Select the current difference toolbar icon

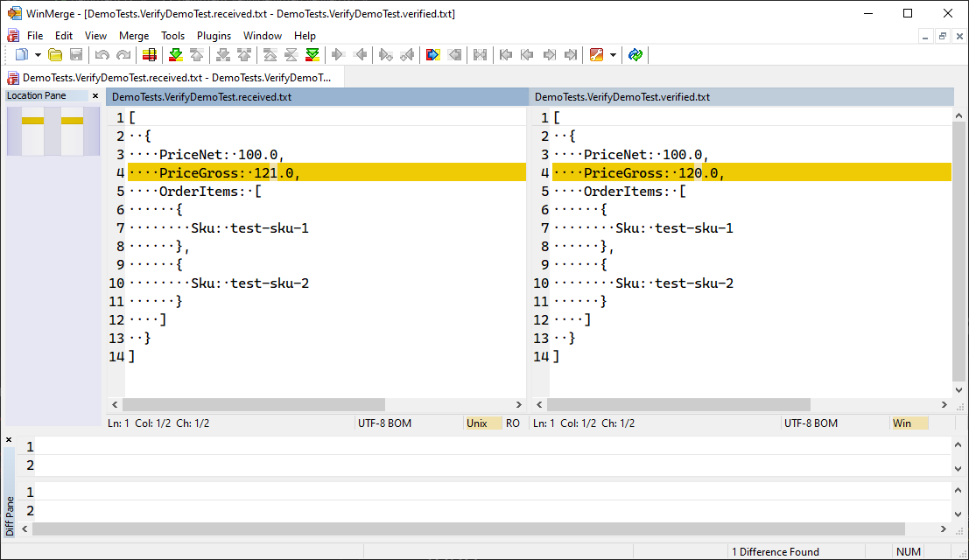coord(150,55)
